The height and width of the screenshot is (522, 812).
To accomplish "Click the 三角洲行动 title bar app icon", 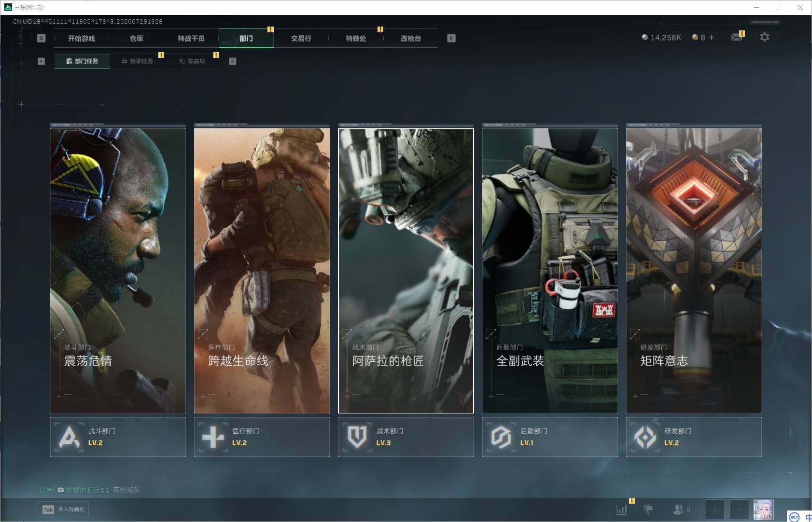I will [x=8, y=7].
